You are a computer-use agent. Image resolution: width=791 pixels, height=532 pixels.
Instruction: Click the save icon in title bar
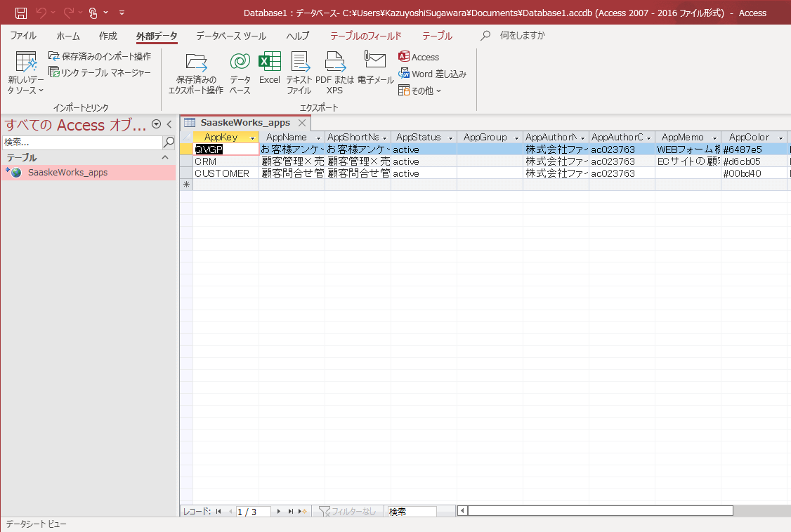20,13
